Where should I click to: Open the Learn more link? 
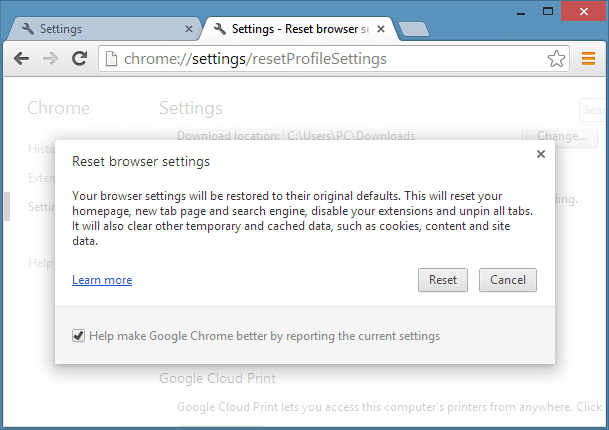102,280
